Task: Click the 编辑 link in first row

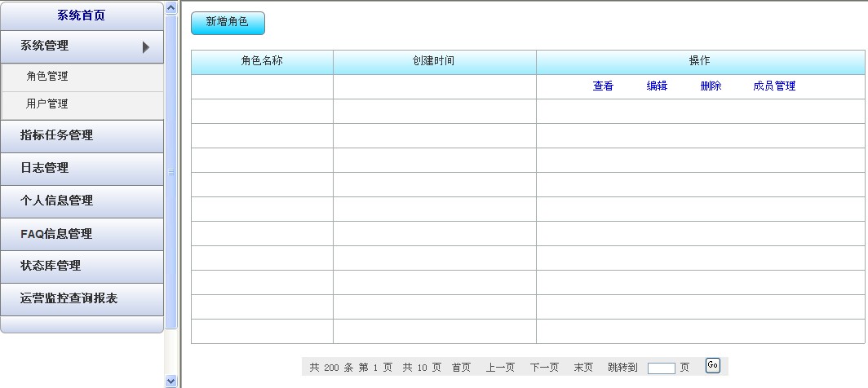Action: 657,86
